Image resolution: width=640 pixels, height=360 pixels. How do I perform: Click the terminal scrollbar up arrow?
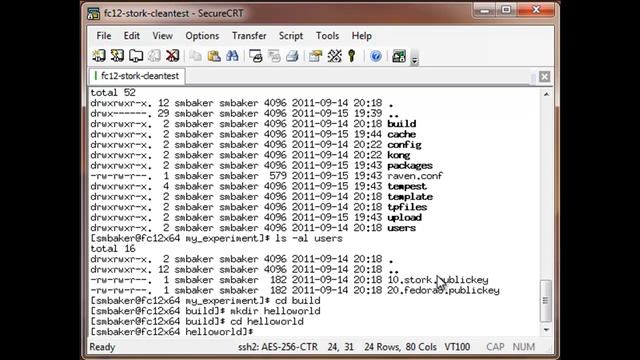click(x=546, y=94)
